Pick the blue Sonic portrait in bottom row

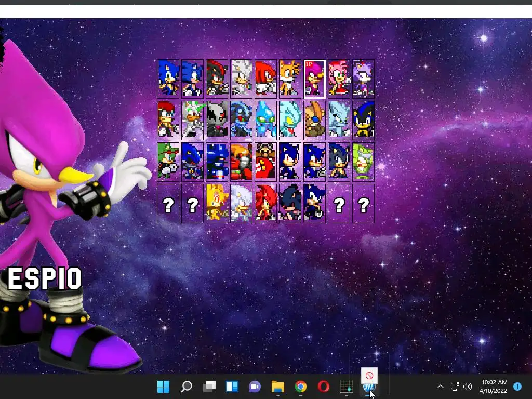pyautogui.click(x=314, y=204)
